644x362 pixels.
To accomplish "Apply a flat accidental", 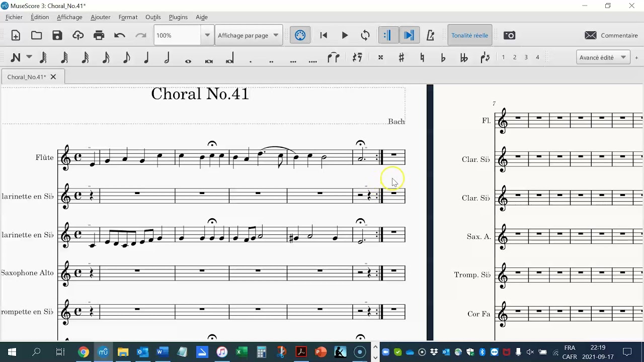I will point(443,57).
